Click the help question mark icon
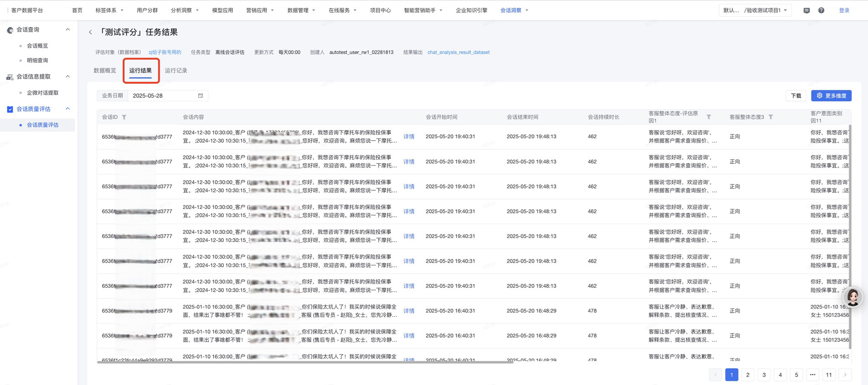868x385 pixels. click(821, 10)
